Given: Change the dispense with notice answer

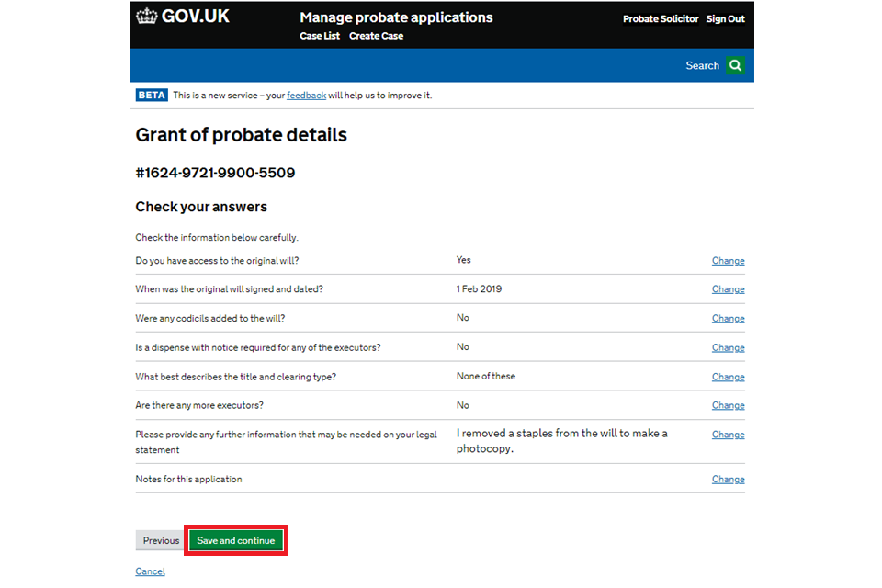Looking at the screenshot, I should [x=728, y=348].
